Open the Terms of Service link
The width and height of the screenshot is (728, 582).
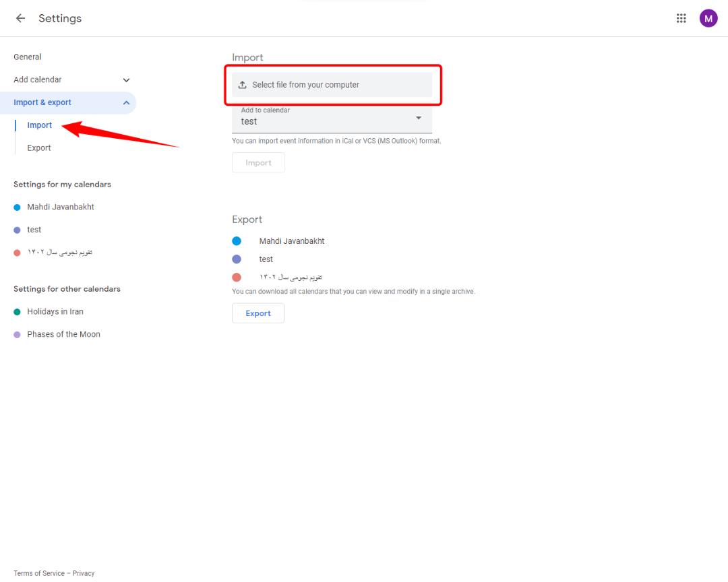tap(39, 573)
